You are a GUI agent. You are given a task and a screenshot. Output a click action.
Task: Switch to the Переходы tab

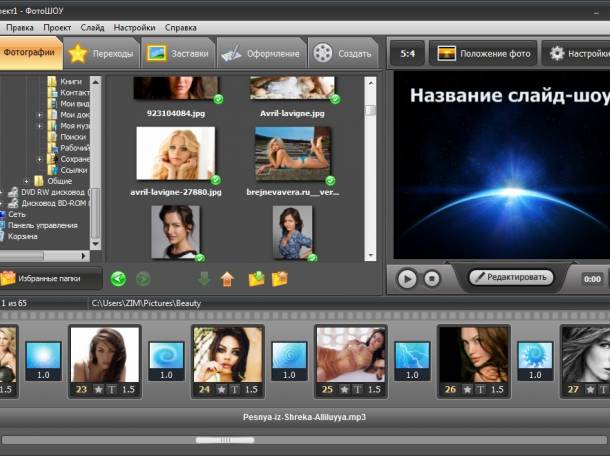pos(101,54)
